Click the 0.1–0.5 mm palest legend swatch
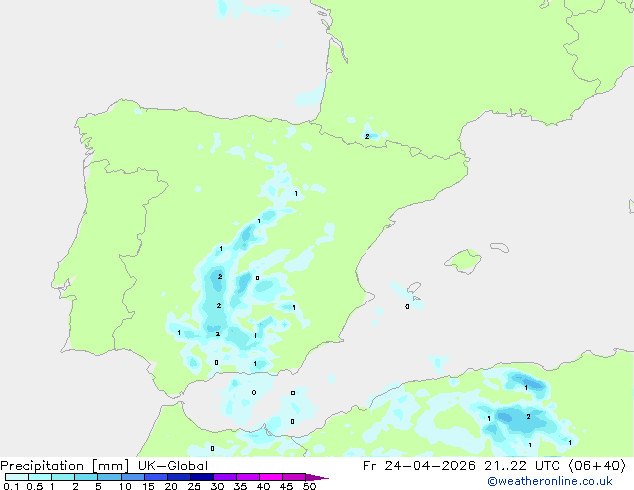The height and width of the screenshot is (490, 634). [x=17, y=477]
